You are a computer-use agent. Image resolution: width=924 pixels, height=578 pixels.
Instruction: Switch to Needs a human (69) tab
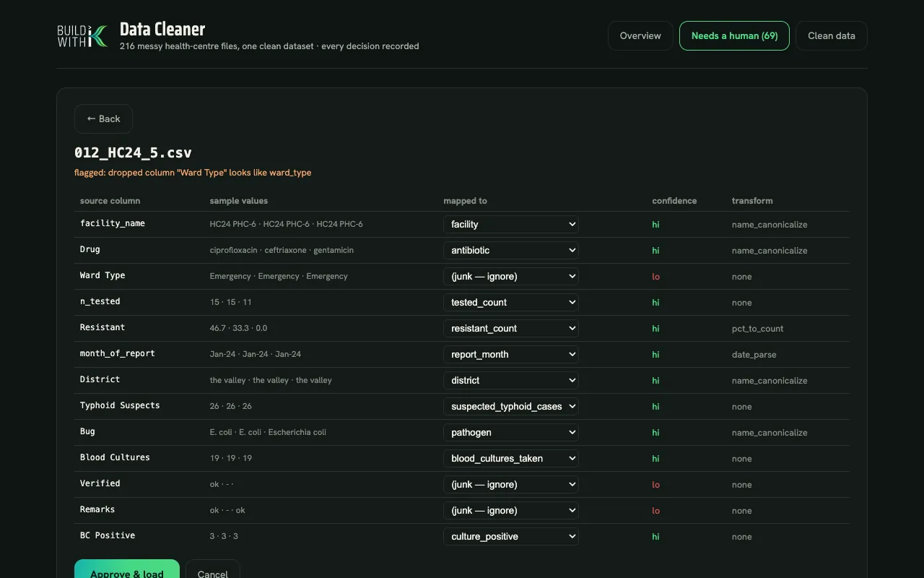click(734, 35)
